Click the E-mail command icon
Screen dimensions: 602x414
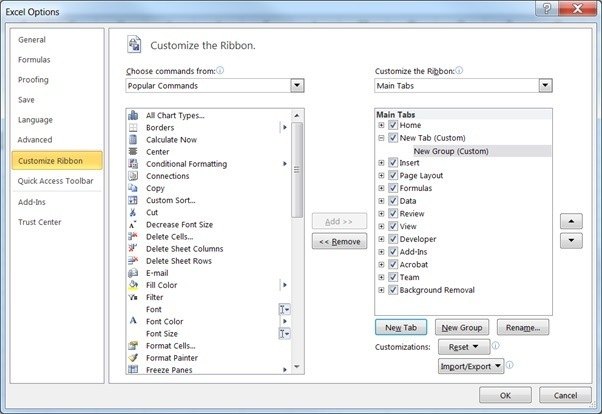(x=133, y=273)
